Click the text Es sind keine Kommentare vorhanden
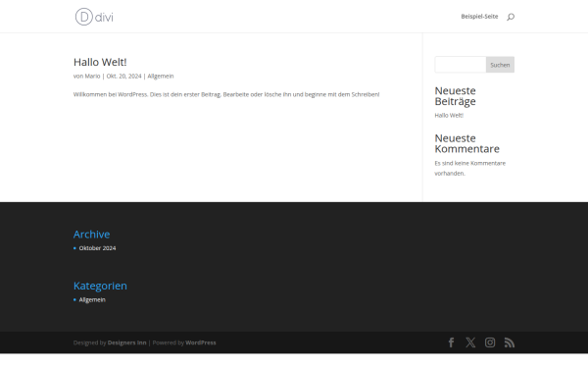The width and height of the screenshot is (588, 368). pyautogui.click(x=470, y=168)
